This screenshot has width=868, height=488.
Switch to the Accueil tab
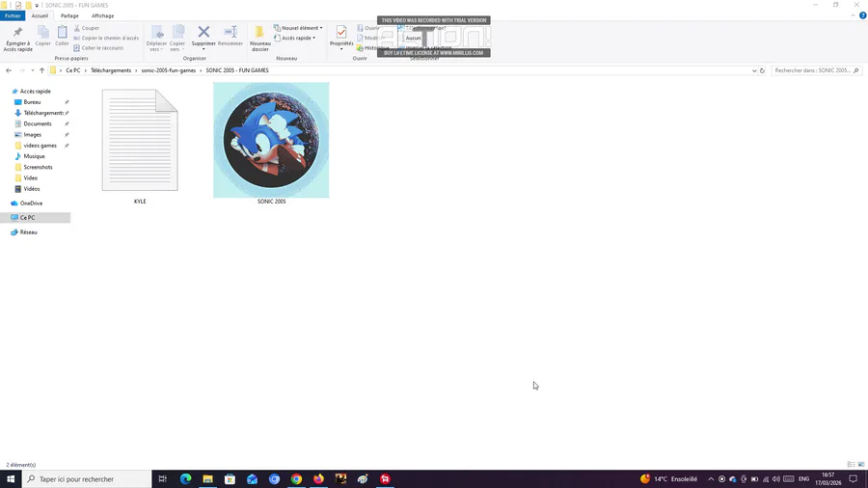pos(40,15)
